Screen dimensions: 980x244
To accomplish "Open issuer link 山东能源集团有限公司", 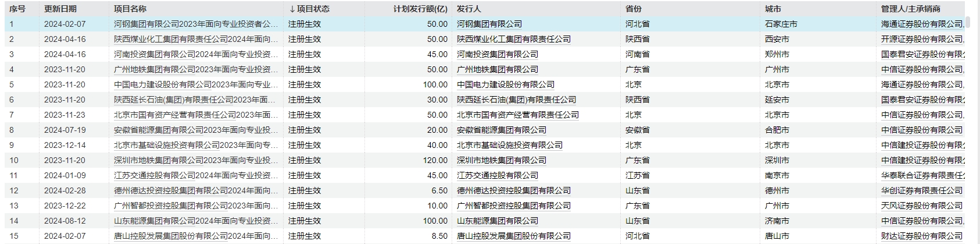I will (498, 221).
